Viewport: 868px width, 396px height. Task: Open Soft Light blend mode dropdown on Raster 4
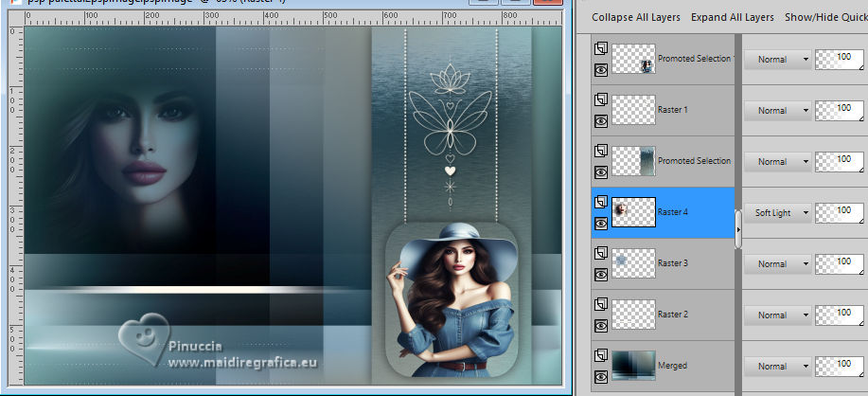click(777, 212)
